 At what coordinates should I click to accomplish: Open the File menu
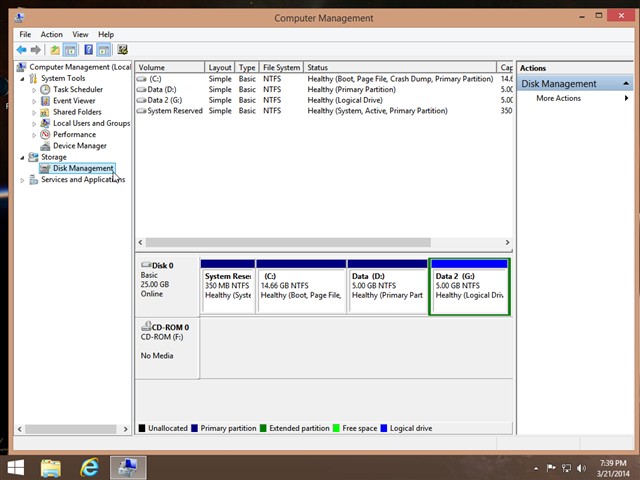25,34
